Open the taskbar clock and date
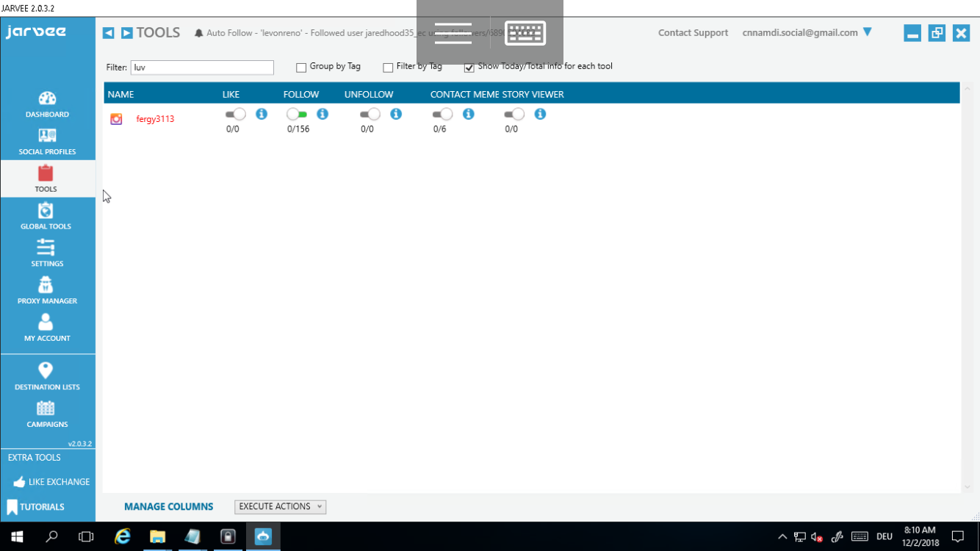This screenshot has height=551, width=980. coord(919,536)
